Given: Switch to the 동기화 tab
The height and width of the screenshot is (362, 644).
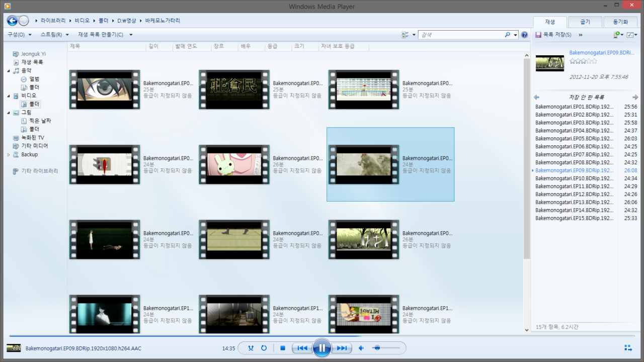Looking at the screenshot, I should tap(620, 22).
